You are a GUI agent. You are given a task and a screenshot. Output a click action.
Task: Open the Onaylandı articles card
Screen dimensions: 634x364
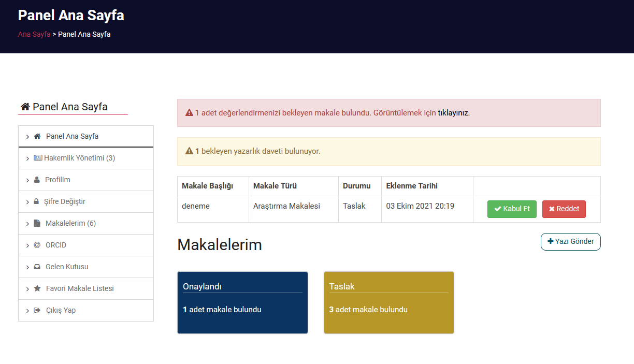(242, 302)
